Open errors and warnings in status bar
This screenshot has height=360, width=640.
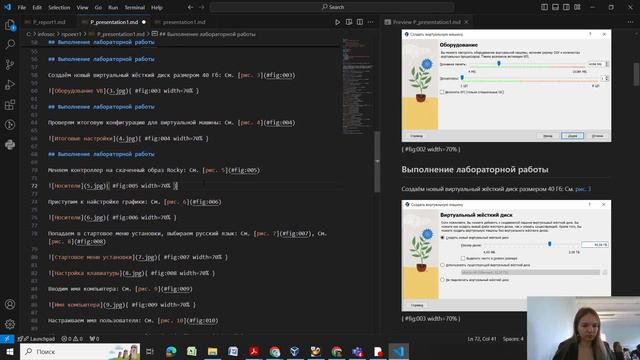point(72,339)
